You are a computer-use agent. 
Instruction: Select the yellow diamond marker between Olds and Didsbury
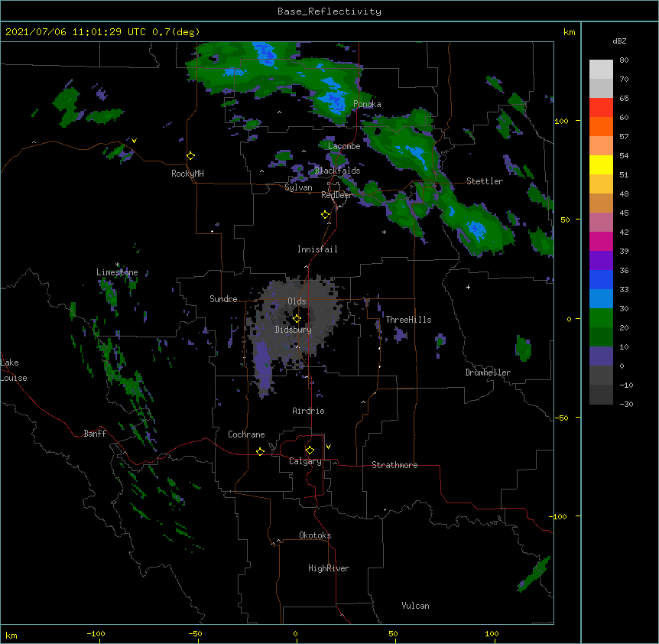[x=297, y=318]
